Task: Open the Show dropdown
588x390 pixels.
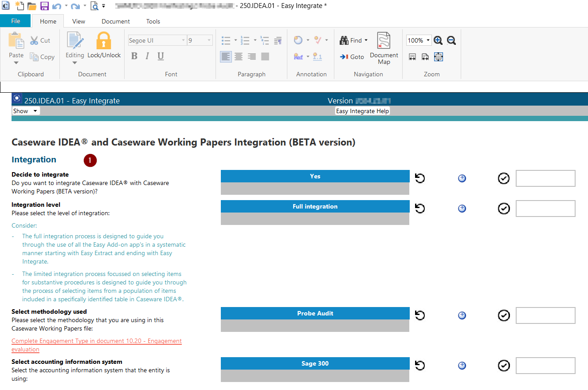Action: 26,111
